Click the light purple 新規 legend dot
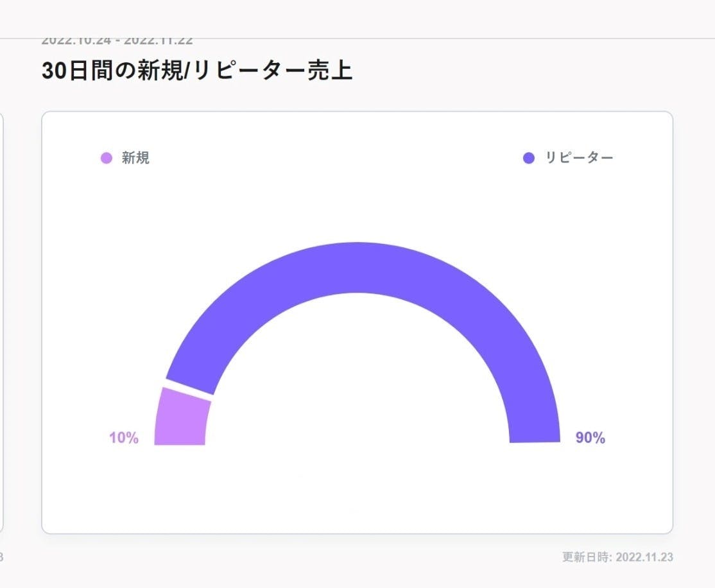The width and height of the screenshot is (715, 588). click(107, 158)
